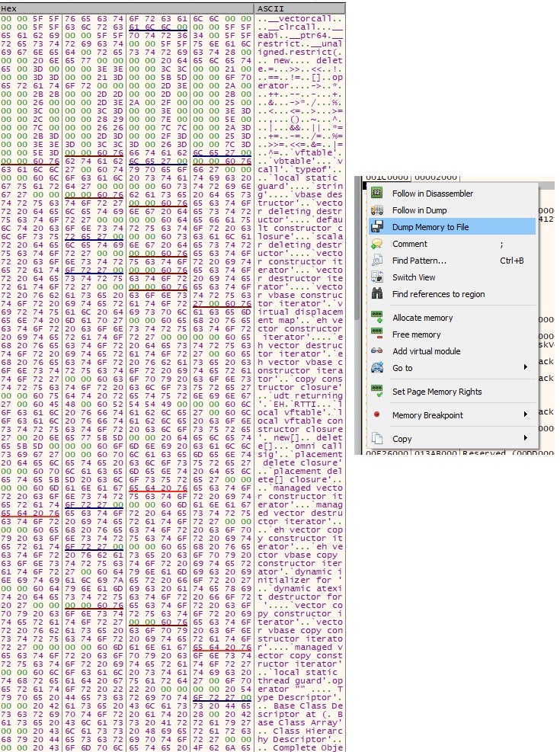This screenshot has height=752, width=560.
Task: Click the binoculars icon for Find references
Action: pos(376,294)
